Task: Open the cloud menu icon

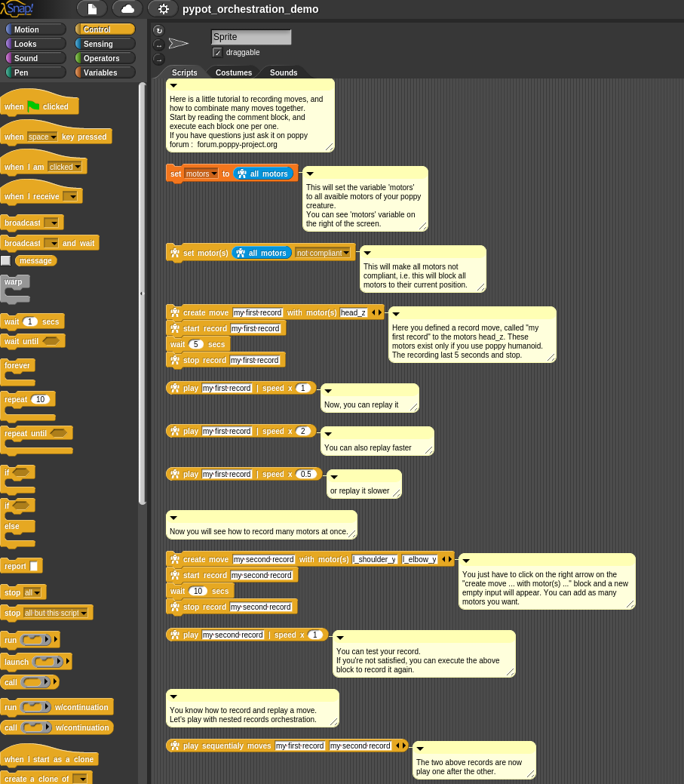Action: click(127, 9)
